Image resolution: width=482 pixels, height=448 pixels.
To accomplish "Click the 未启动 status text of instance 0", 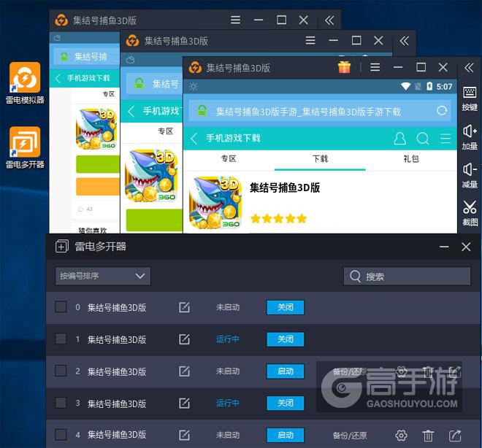I will coord(227,307).
